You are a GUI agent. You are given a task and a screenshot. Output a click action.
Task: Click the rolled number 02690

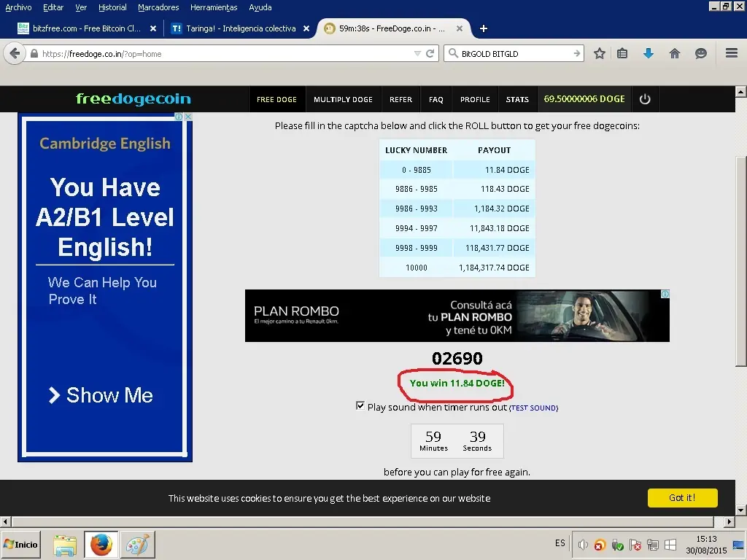click(457, 358)
